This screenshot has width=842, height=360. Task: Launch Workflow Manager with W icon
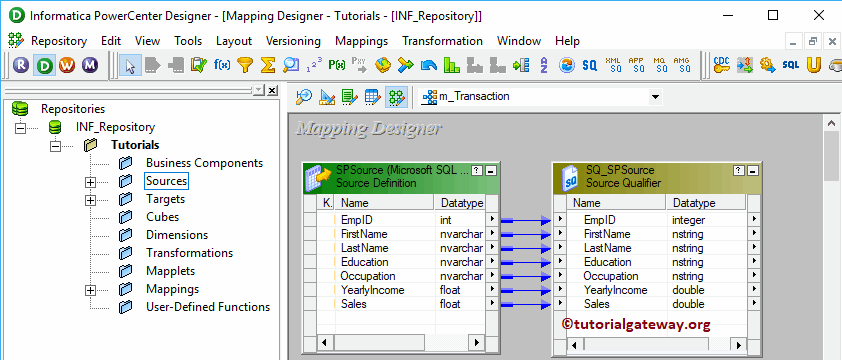coord(67,66)
